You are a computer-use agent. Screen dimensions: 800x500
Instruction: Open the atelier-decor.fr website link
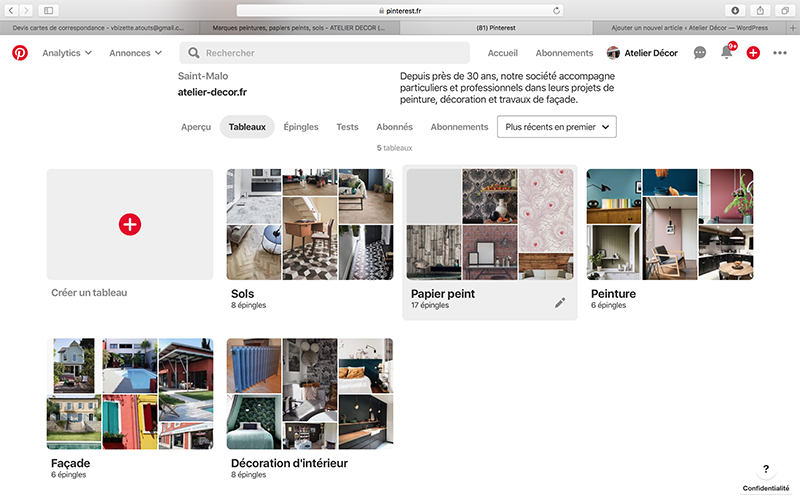click(212, 92)
